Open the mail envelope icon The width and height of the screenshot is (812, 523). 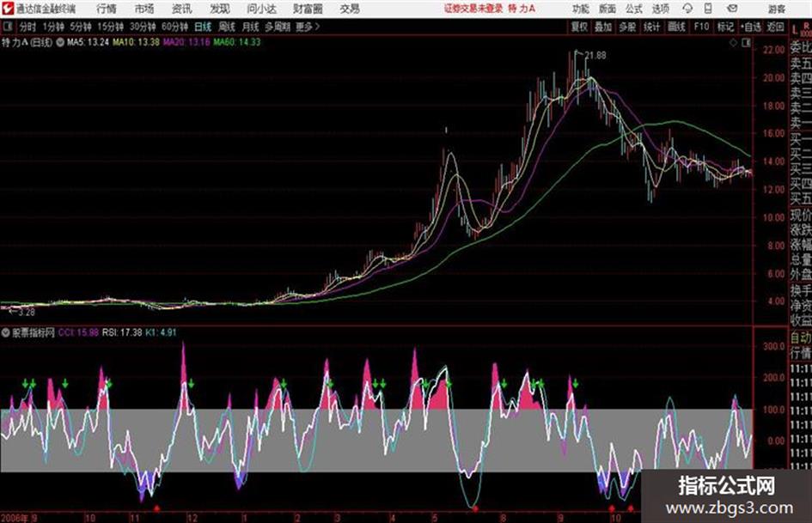pyautogui.click(x=732, y=9)
